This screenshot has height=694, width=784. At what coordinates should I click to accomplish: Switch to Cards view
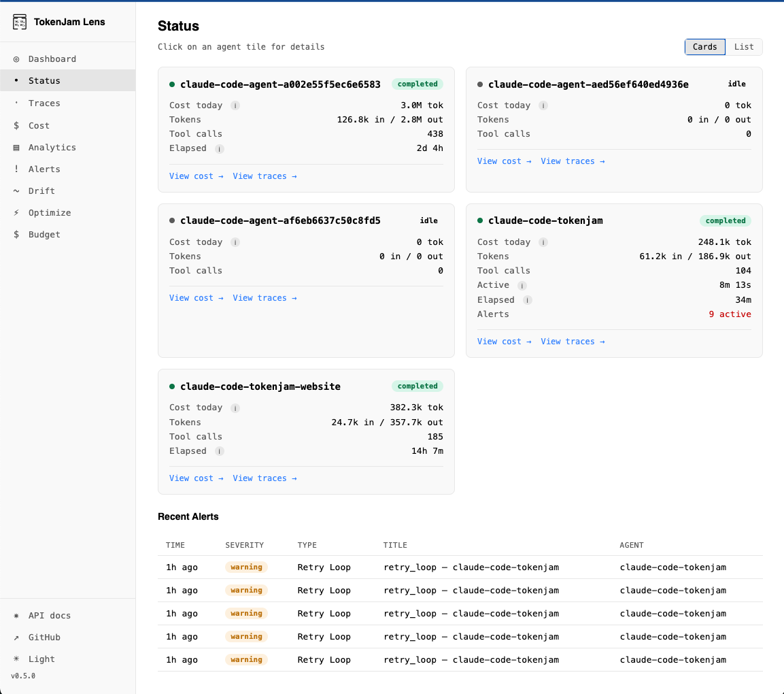(704, 46)
